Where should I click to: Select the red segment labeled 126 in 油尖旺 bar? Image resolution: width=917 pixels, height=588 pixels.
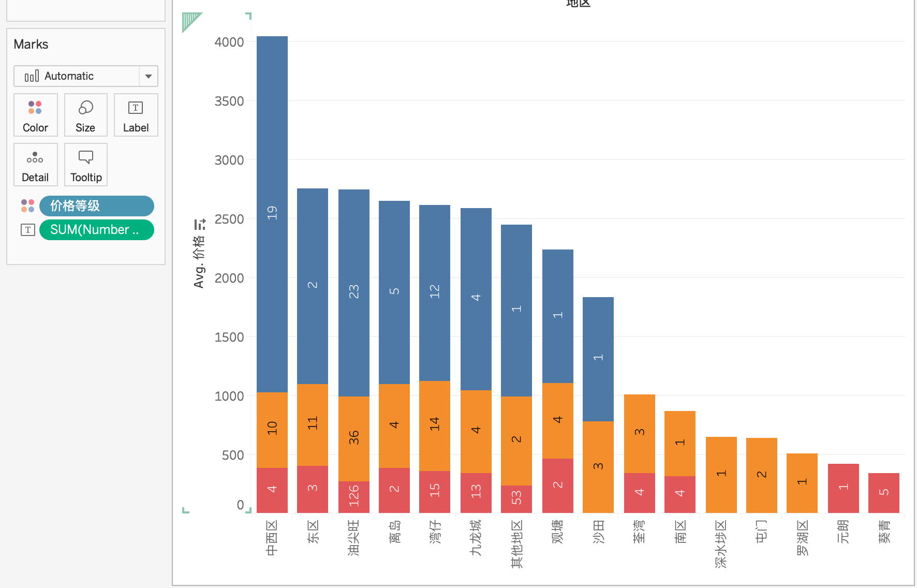tap(354, 497)
